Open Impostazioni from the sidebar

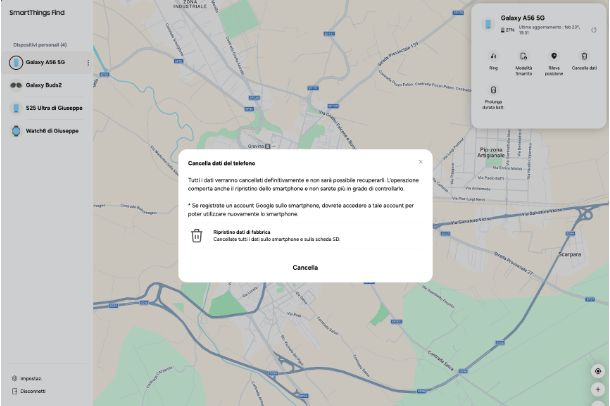pos(26,378)
